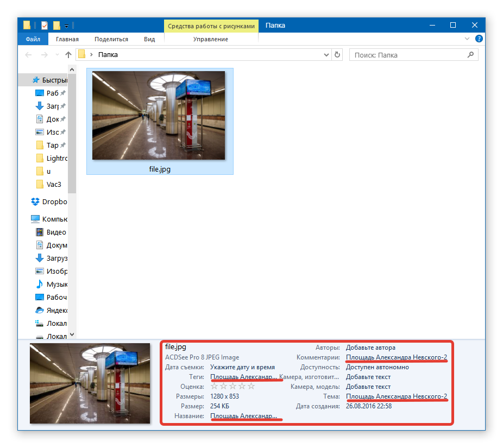Set rating with the third star
The height and width of the screenshot is (448, 503).
pyautogui.click(x=232, y=387)
